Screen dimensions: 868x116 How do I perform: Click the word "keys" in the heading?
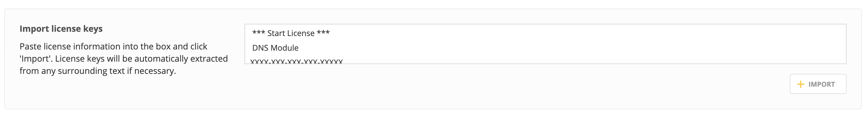[93, 29]
